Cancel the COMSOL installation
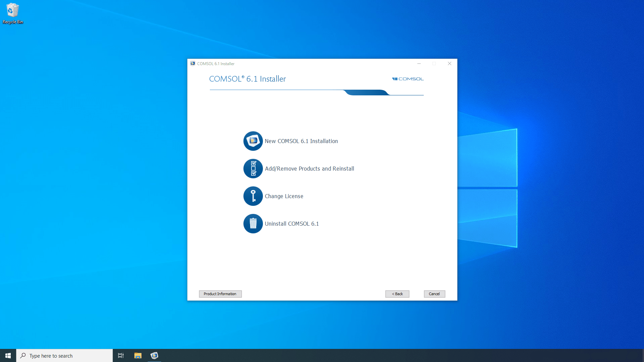The image size is (644, 362). point(434,294)
